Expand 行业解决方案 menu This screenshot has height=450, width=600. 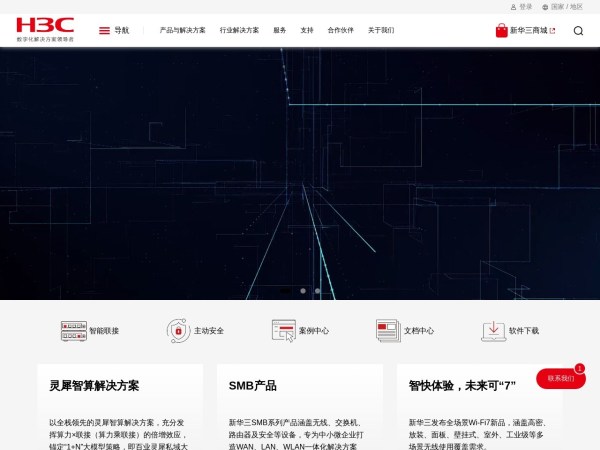239,30
